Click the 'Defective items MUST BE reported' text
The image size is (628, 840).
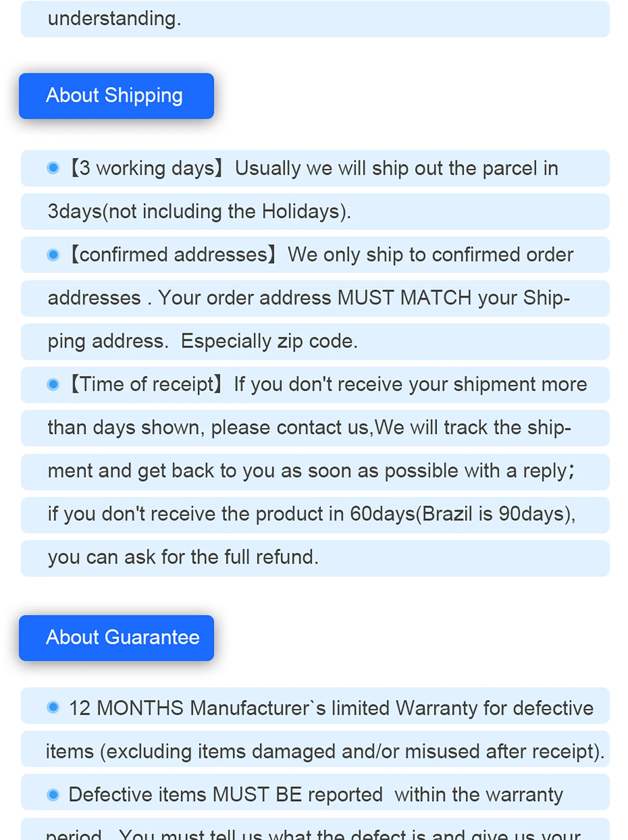point(225,795)
